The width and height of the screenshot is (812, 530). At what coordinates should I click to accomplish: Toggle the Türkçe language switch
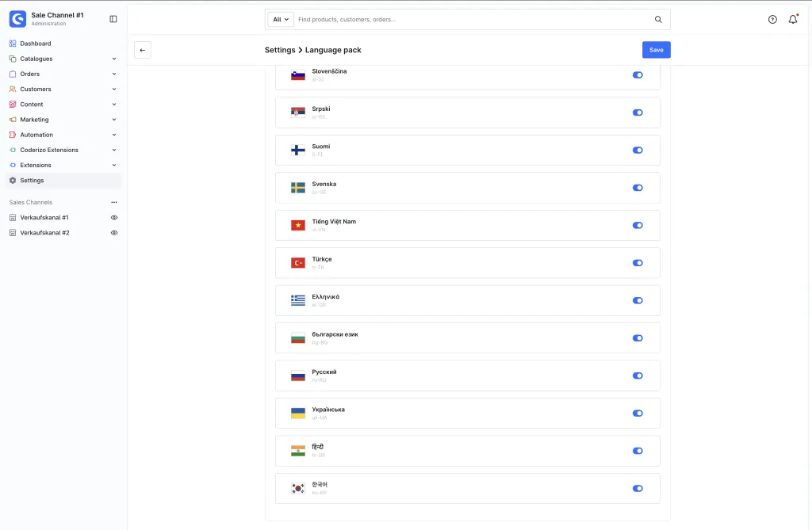coord(638,263)
